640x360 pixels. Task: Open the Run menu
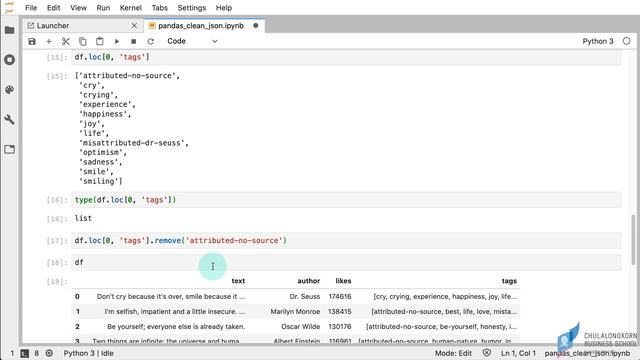click(103, 8)
